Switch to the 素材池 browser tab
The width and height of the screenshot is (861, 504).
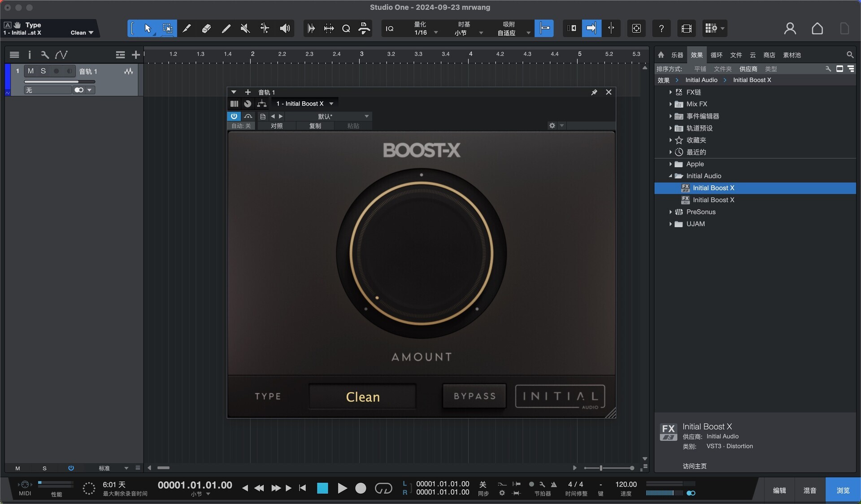click(791, 55)
